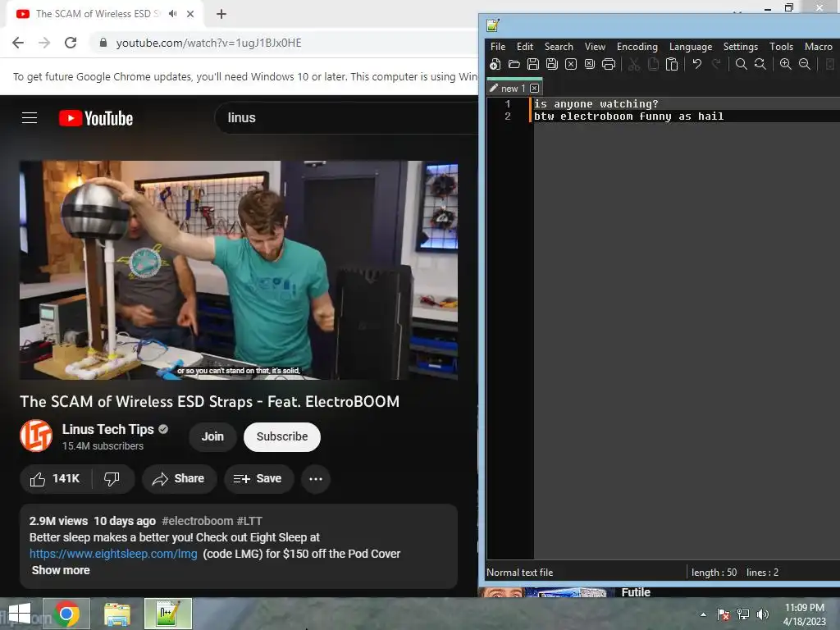The image size is (840, 630).
Task: Save the video to a playlist
Action: point(258,479)
